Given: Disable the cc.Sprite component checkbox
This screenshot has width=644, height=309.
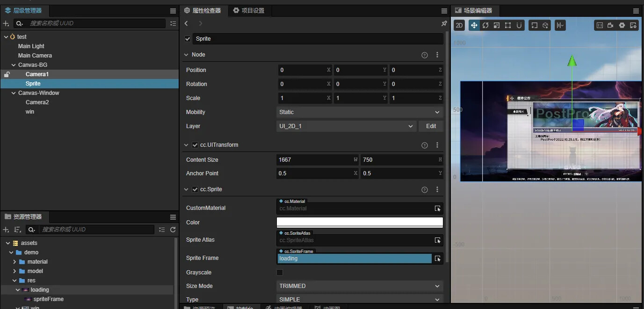Looking at the screenshot, I should 195,189.
